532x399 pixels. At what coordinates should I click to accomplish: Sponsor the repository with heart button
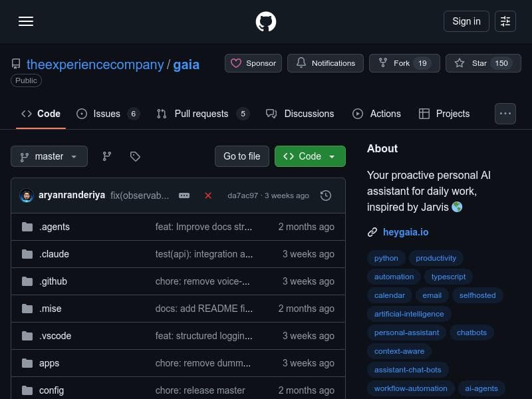(x=253, y=63)
